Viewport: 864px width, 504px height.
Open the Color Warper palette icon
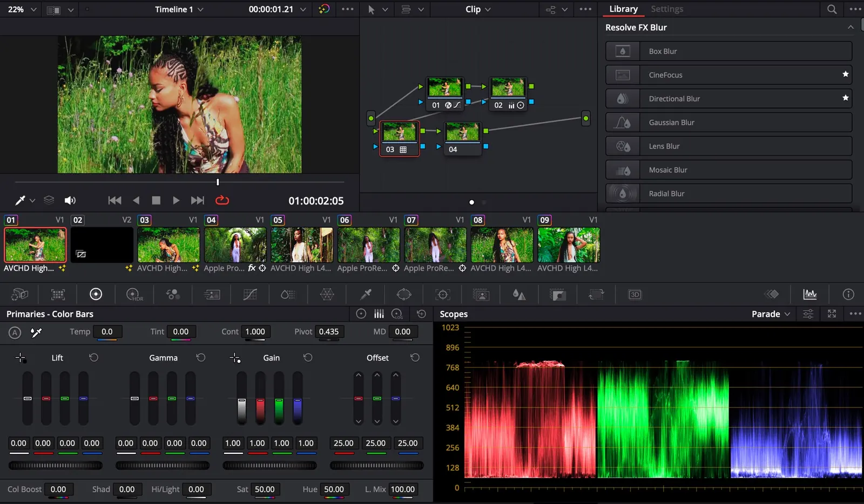327,295
